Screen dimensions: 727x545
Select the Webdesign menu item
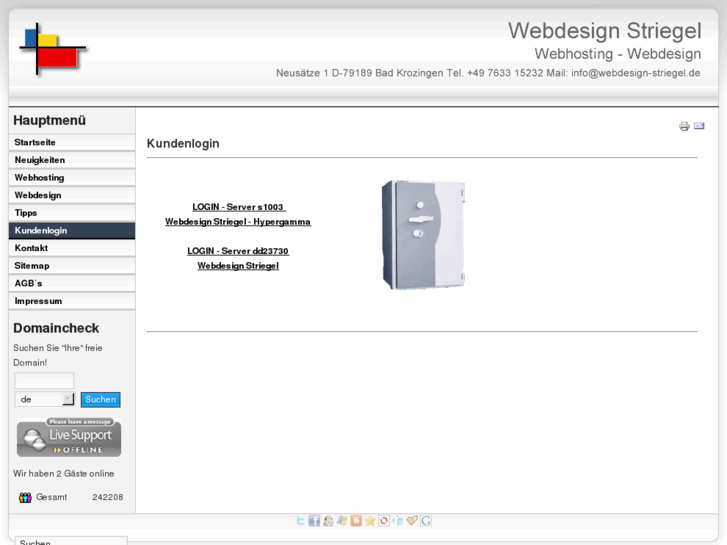pyautogui.click(x=72, y=195)
